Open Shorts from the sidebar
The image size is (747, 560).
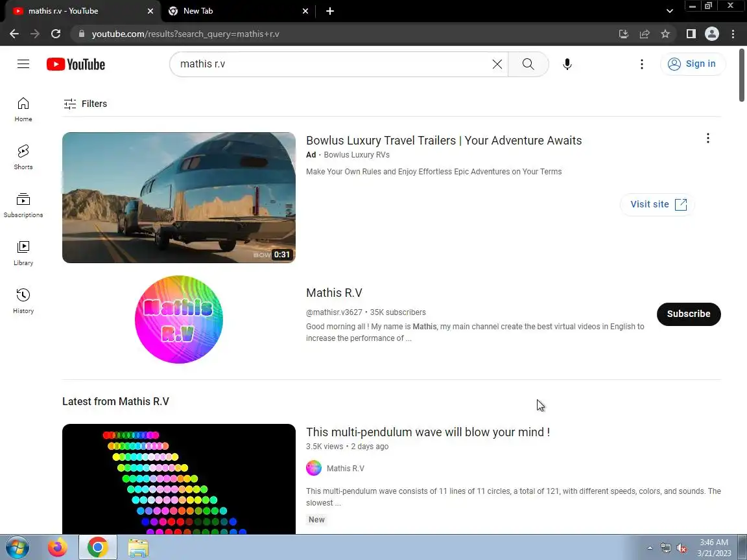[23, 157]
